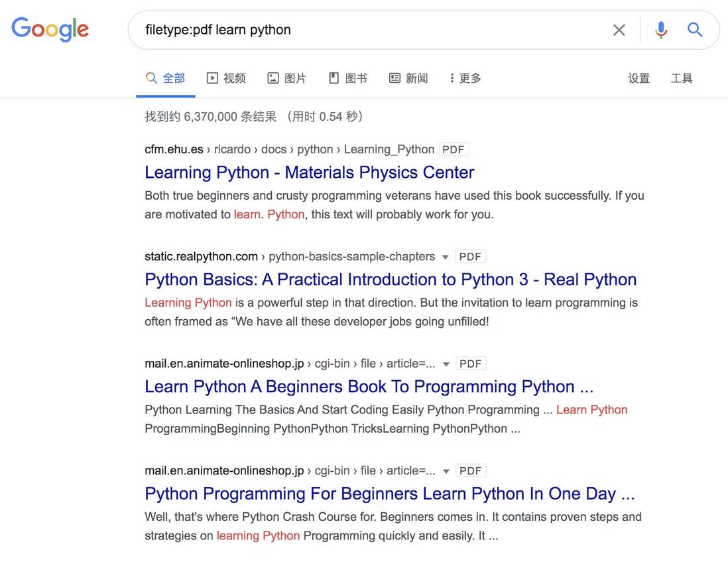Image resolution: width=728 pixels, height=568 pixels.
Task: Click the Google logo
Action: coord(50,29)
